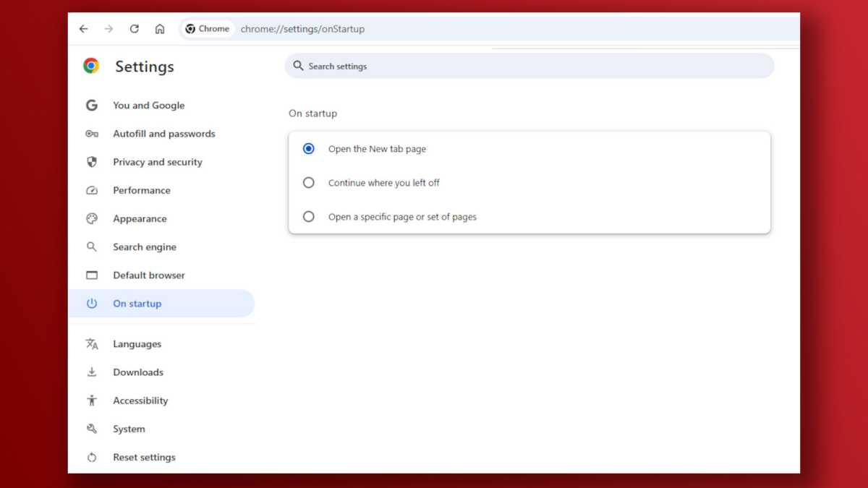Click the Chrome Settings logo icon
This screenshot has height=488, width=868.
click(90, 64)
